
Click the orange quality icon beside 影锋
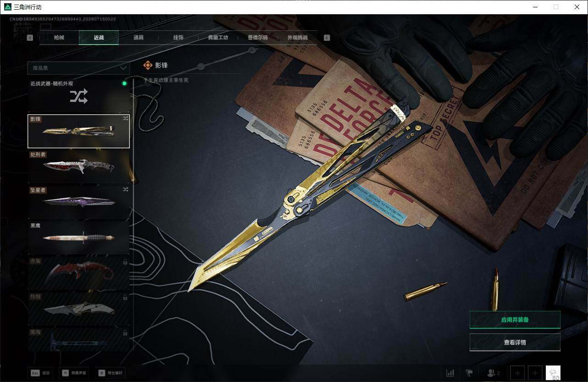pos(147,66)
